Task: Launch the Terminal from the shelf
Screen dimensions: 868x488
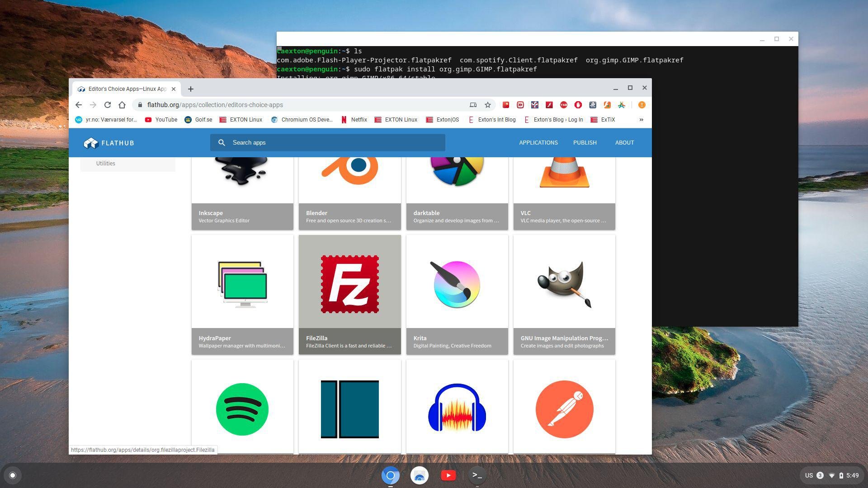Action: click(x=477, y=475)
